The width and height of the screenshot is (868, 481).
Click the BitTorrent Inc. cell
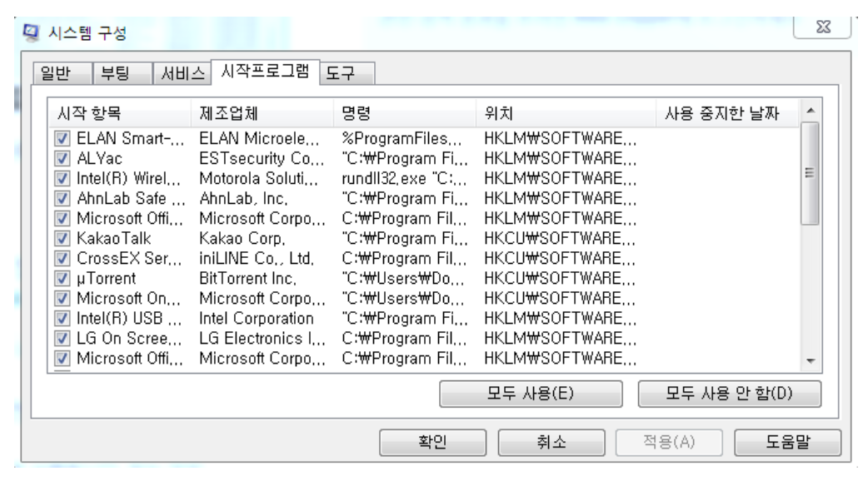tap(248, 278)
